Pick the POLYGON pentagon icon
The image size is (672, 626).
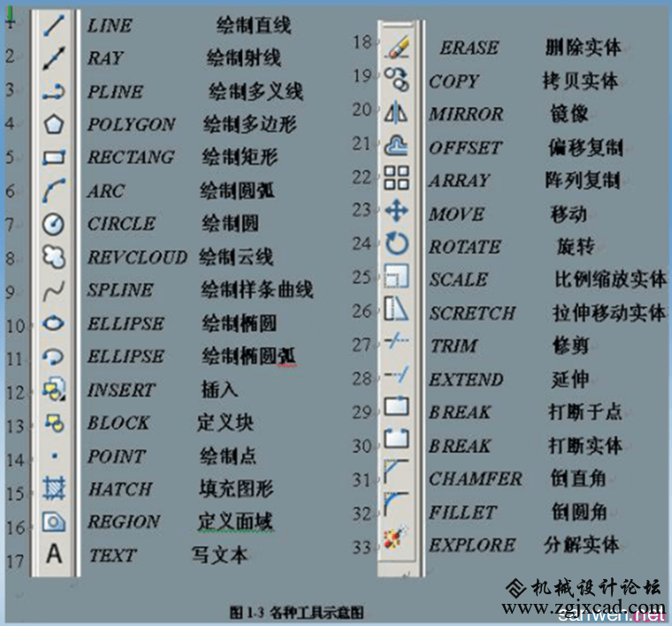pos(54,125)
